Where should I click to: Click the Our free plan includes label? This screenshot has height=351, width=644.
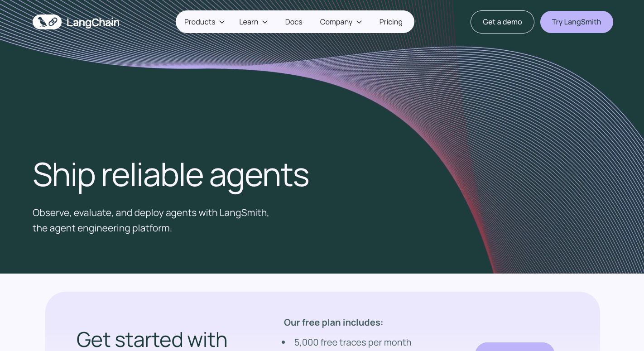coord(333,322)
